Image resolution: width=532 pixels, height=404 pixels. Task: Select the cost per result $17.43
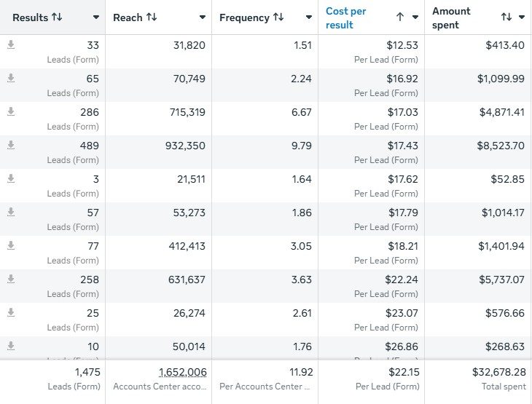click(403, 146)
